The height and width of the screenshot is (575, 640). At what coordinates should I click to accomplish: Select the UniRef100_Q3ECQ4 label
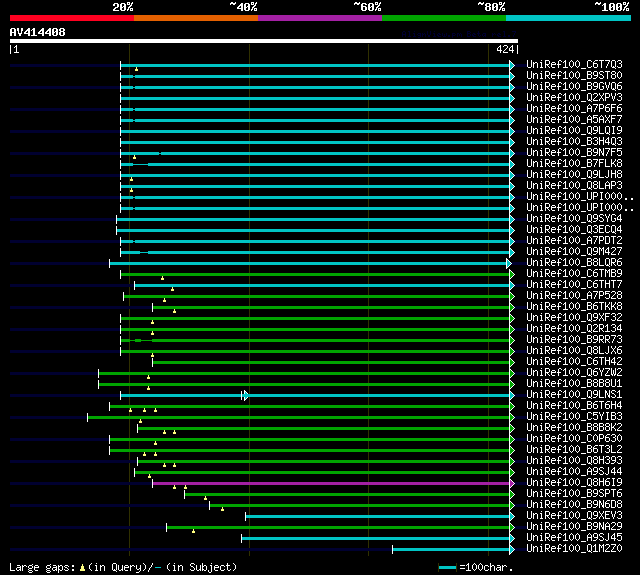[x=574, y=230]
